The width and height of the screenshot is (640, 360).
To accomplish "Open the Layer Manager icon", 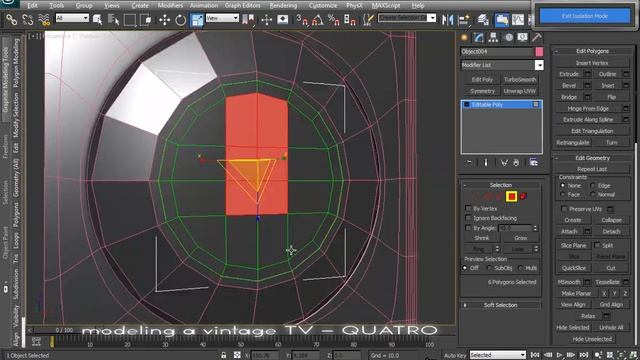I will pos(483,19).
